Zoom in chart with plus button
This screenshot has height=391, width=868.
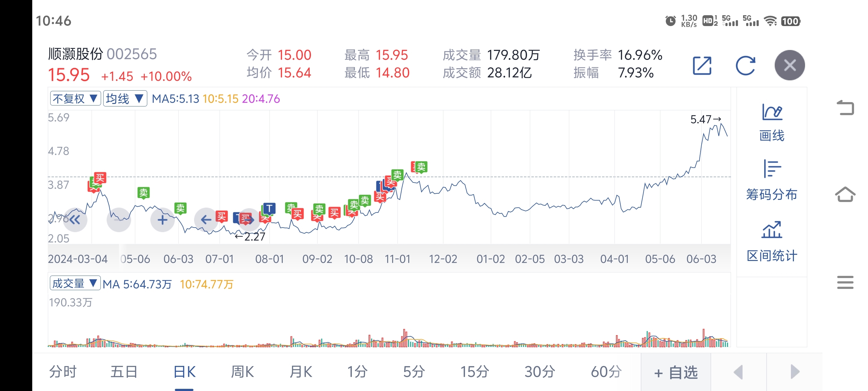click(x=162, y=220)
